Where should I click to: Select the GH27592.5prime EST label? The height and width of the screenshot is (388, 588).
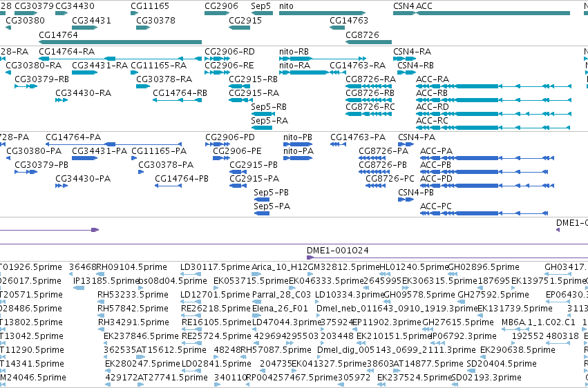493,295
